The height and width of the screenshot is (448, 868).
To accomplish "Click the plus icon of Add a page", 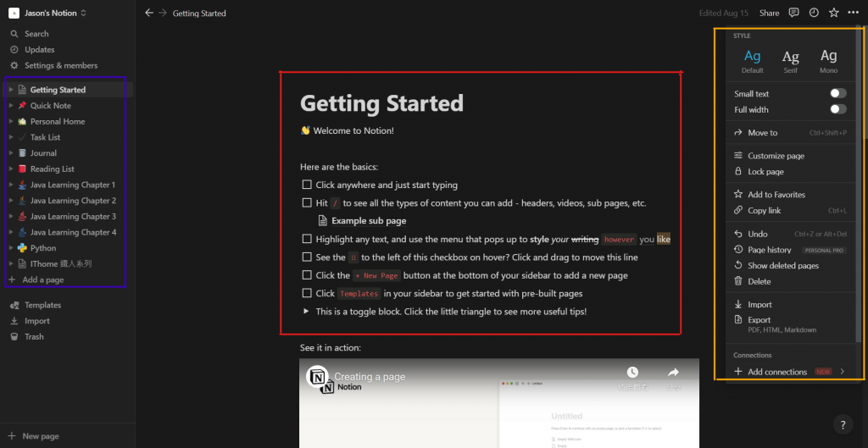I will (12, 279).
